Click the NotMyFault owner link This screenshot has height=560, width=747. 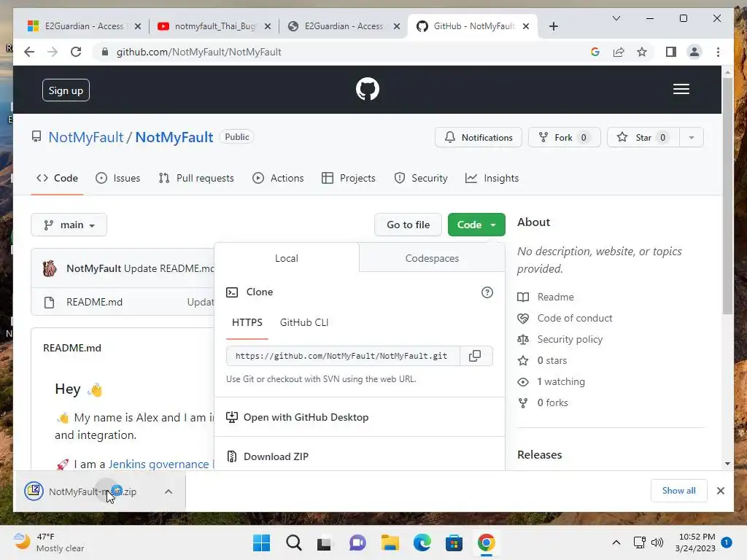(86, 137)
